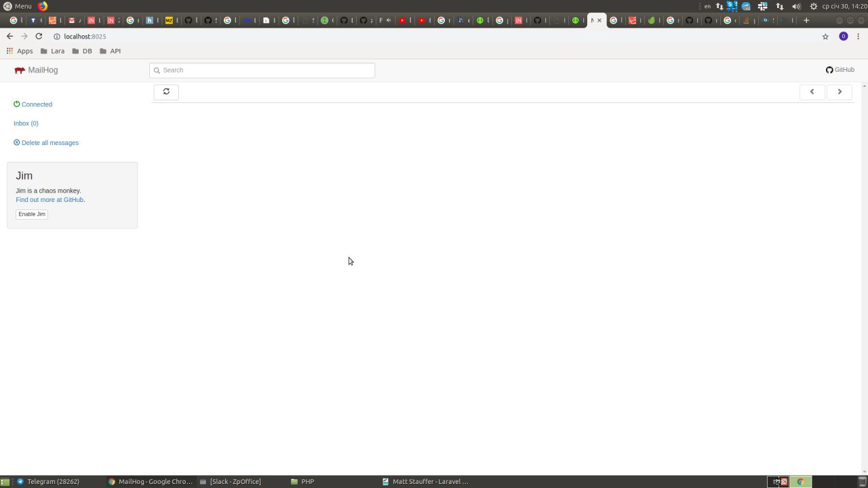Refresh the MailHog message list
Screen dimensions: 868x488
pyautogui.click(x=166, y=91)
